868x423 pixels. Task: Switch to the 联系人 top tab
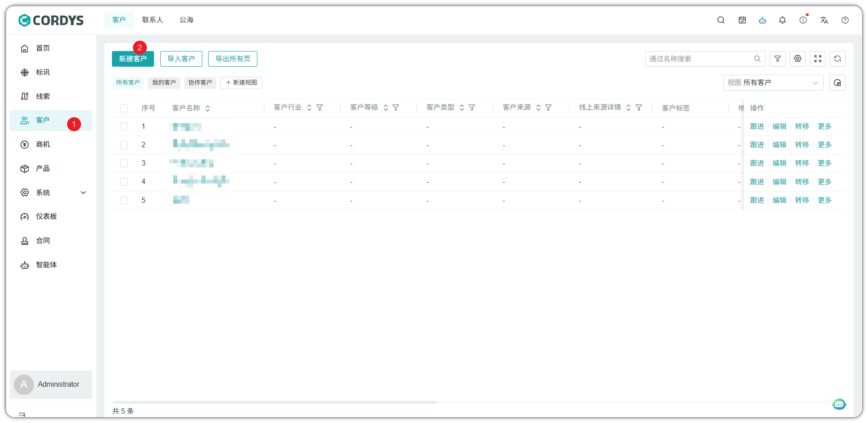pyautogui.click(x=153, y=20)
